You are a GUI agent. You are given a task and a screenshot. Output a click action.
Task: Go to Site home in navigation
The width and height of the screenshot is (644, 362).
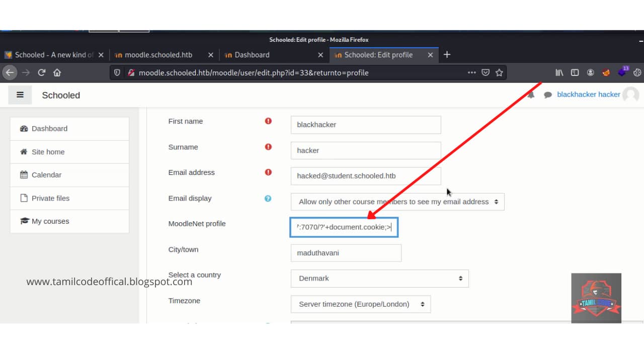click(69, 152)
